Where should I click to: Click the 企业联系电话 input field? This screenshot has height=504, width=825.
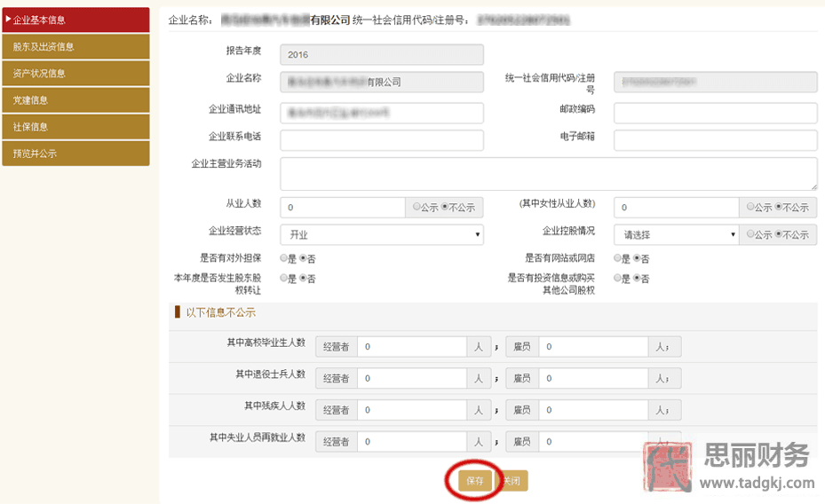click(382, 140)
